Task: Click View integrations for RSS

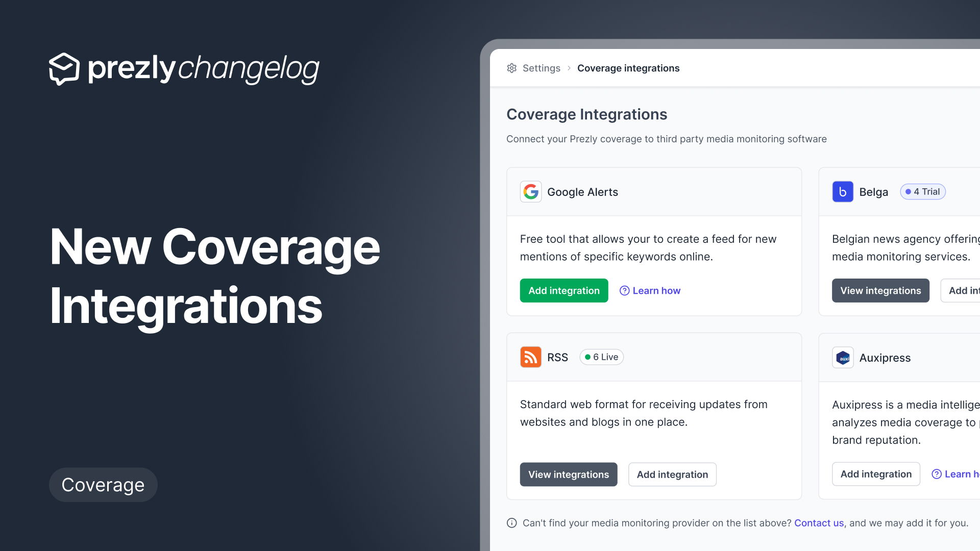Action: [568, 473]
